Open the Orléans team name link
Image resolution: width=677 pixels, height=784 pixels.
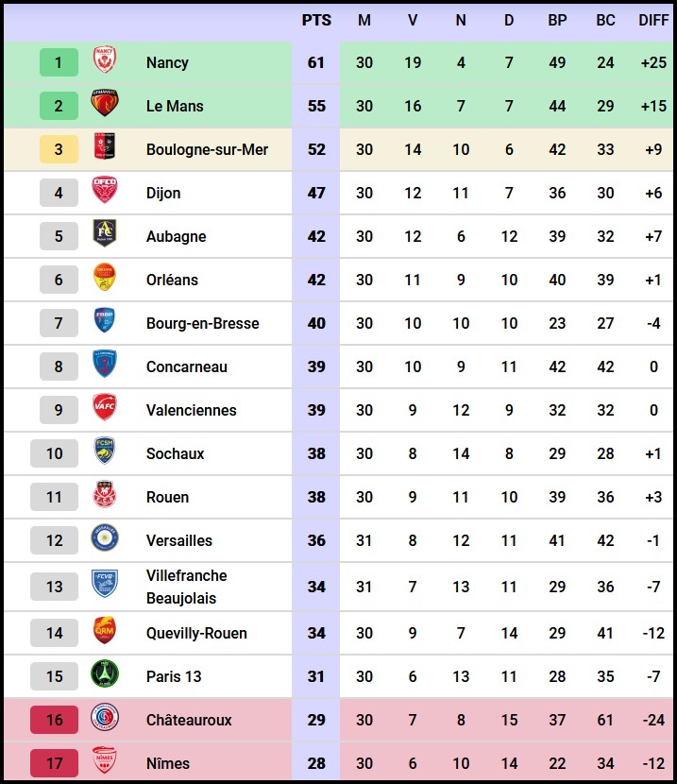pyautogui.click(x=172, y=280)
